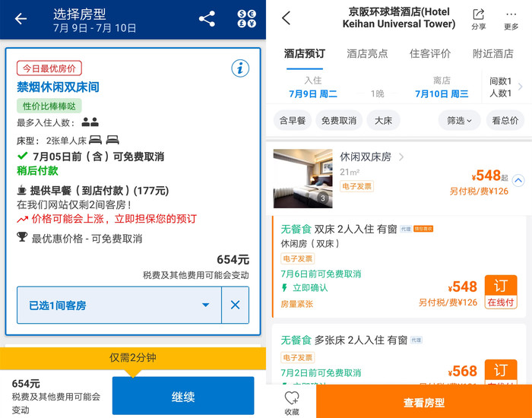Tap the 分享 share icon

[478, 19]
